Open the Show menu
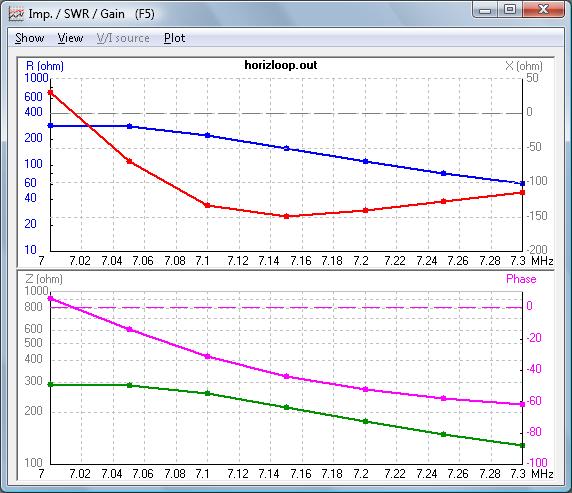 [30, 38]
